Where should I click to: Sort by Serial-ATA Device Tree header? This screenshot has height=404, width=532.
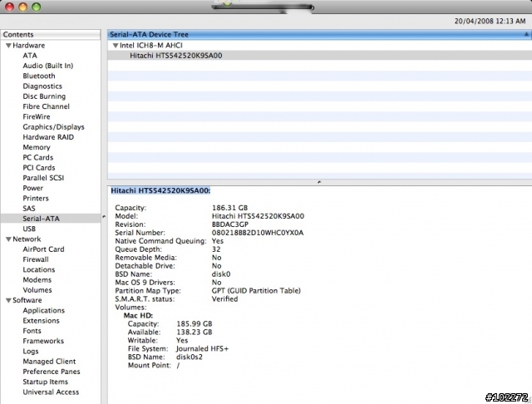tap(319, 34)
